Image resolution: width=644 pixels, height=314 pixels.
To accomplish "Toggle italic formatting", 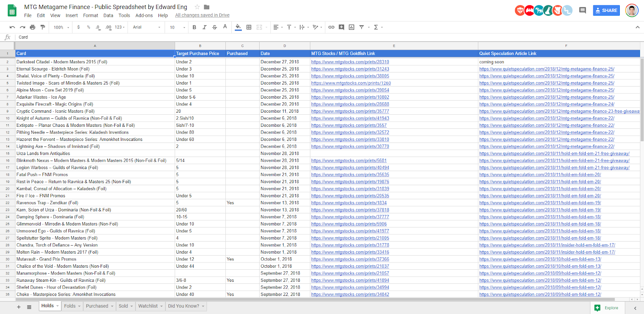I will [204, 27].
